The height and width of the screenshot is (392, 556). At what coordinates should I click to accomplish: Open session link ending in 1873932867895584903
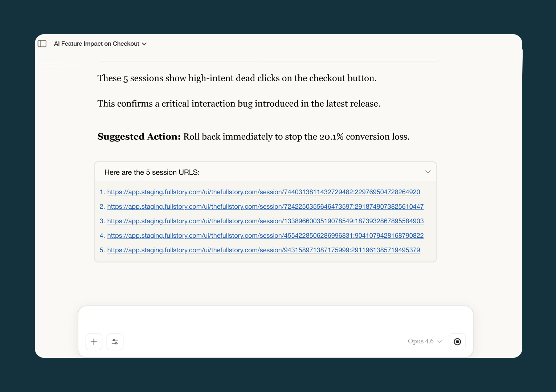[265, 221]
